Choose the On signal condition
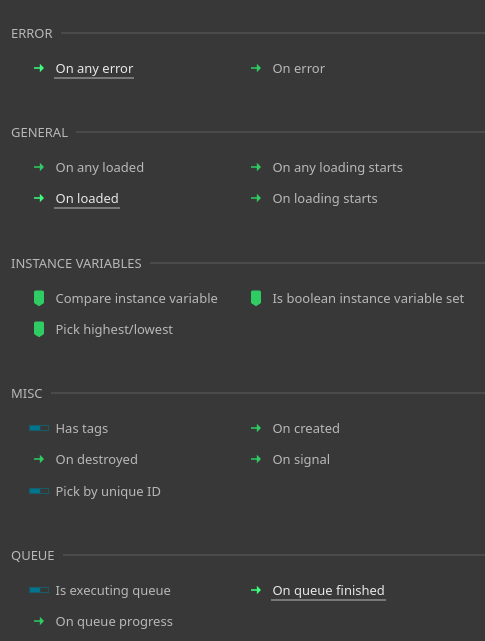 point(301,459)
